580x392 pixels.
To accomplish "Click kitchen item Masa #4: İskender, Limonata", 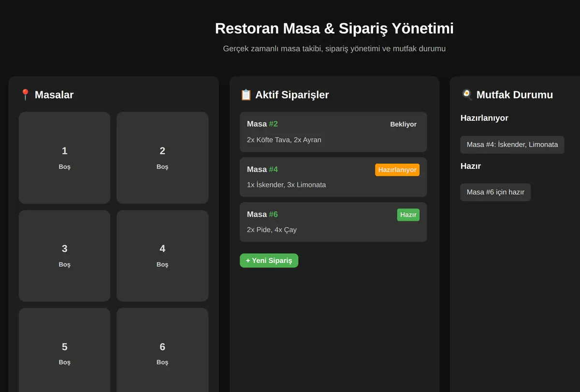I will tap(512, 145).
